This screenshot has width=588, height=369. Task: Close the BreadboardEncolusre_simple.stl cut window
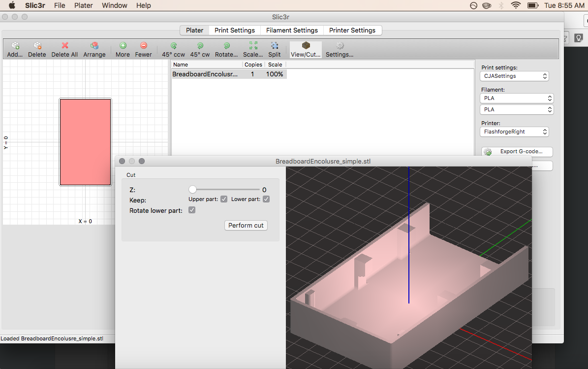coord(122,161)
